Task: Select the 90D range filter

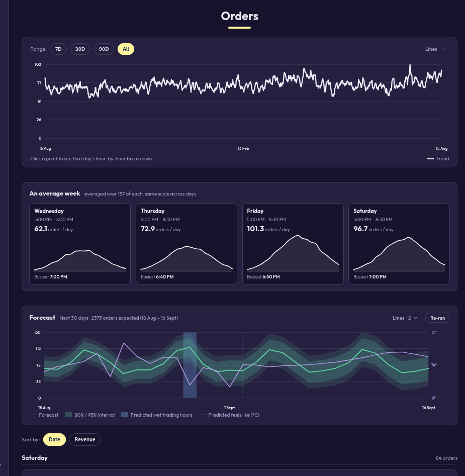Action: coord(104,49)
